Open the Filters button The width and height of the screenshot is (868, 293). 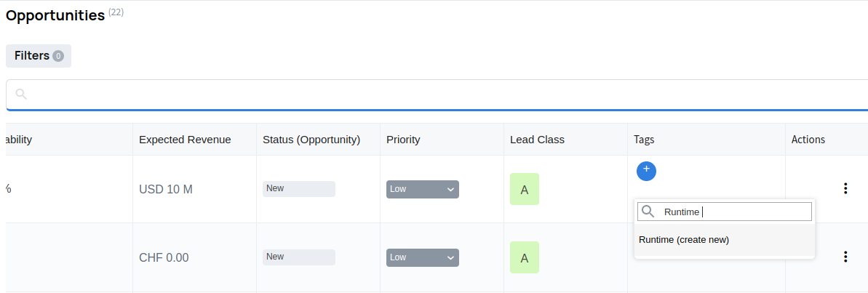point(39,56)
